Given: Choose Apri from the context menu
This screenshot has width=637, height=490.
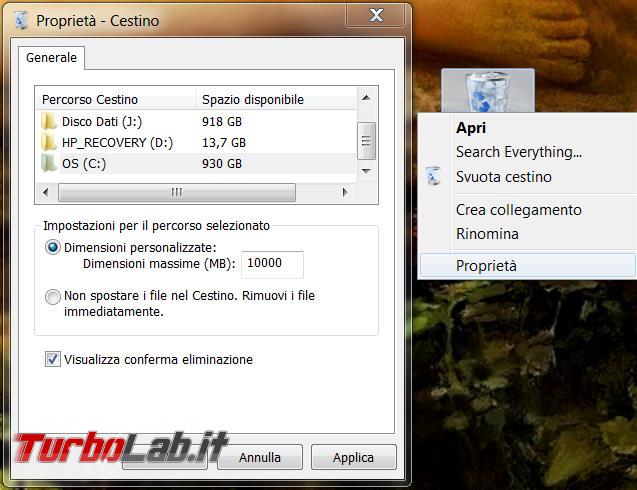Looking at the screenshot, I should tap(471, 128).
